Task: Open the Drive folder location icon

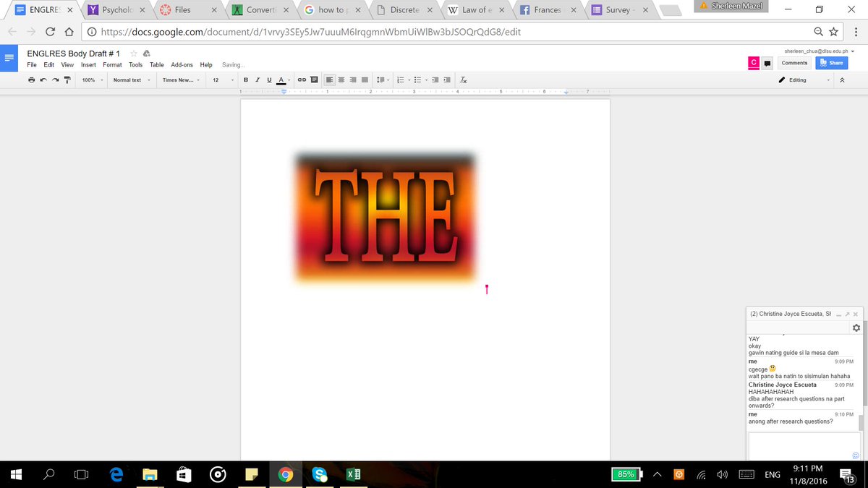Action: [146, 53]
